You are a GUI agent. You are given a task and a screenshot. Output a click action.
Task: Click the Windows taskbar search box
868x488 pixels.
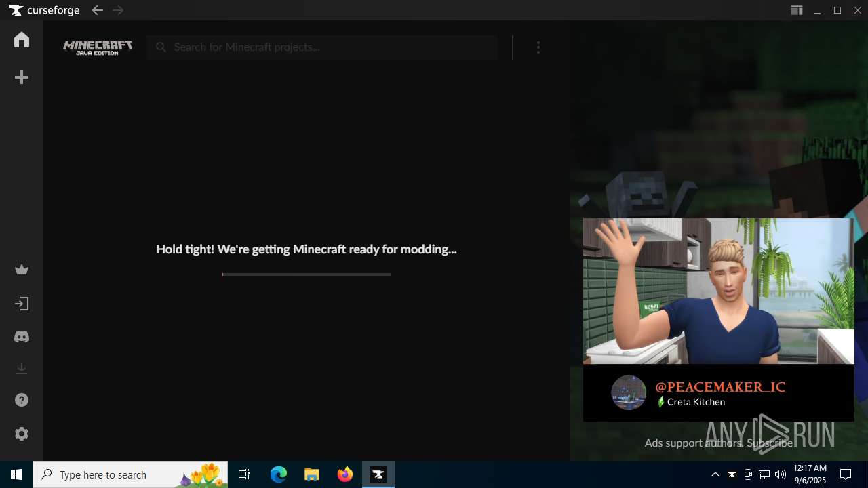point(130,474)
